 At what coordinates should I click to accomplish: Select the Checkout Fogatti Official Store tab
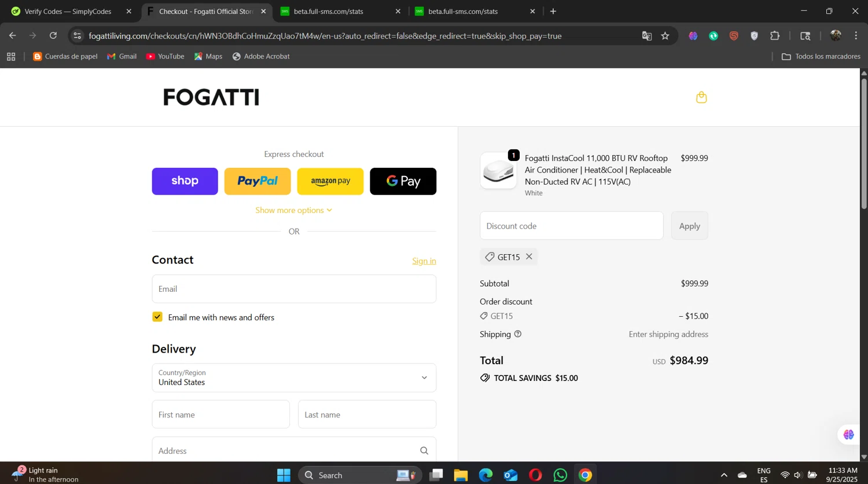[x=205, y=11]
